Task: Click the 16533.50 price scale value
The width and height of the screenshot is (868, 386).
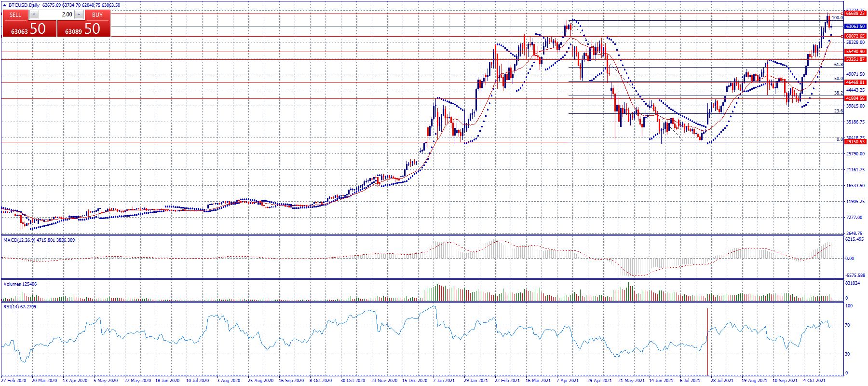Action: click(855, 186)
